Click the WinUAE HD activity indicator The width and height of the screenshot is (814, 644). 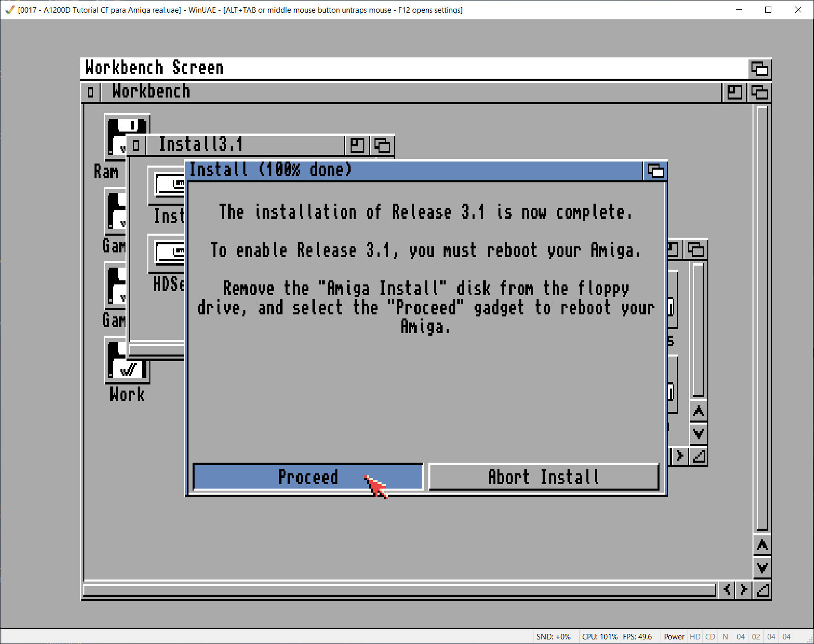[695, 637]
